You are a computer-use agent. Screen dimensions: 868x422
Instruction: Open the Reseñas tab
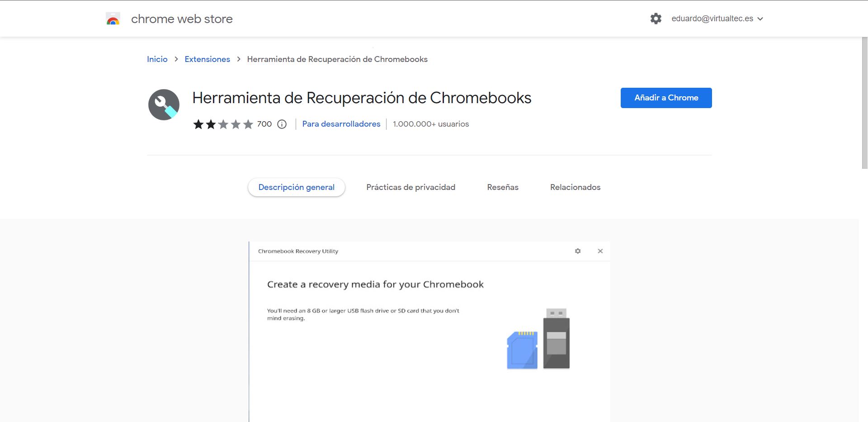[503, 187]
